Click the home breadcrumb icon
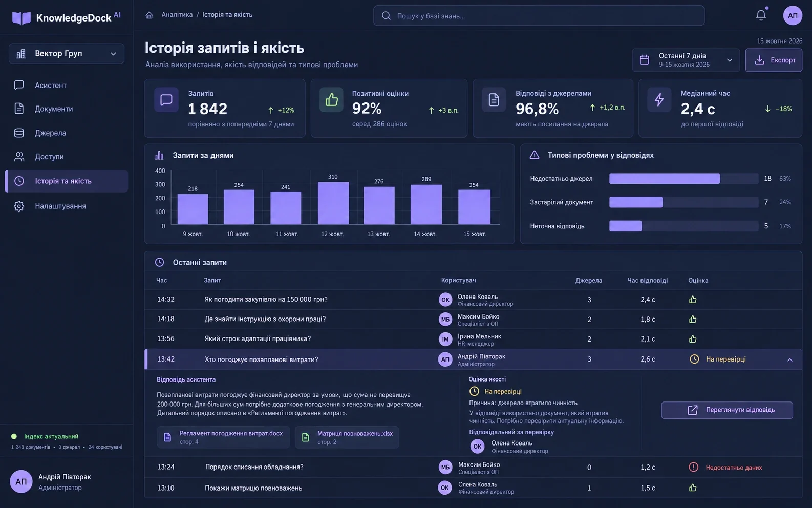812x508 pixels. pyautogui.click(x=149, y=15)
